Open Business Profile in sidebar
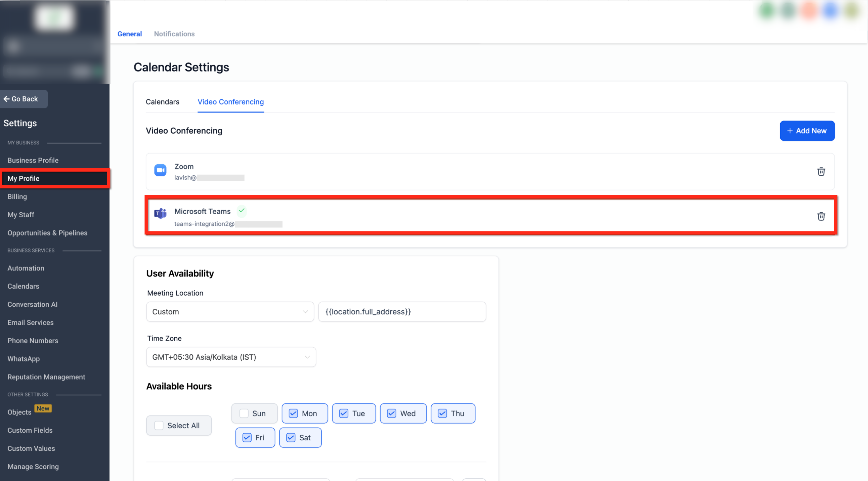The height and width of the screenshot is (481, 868). coord(33,160)
